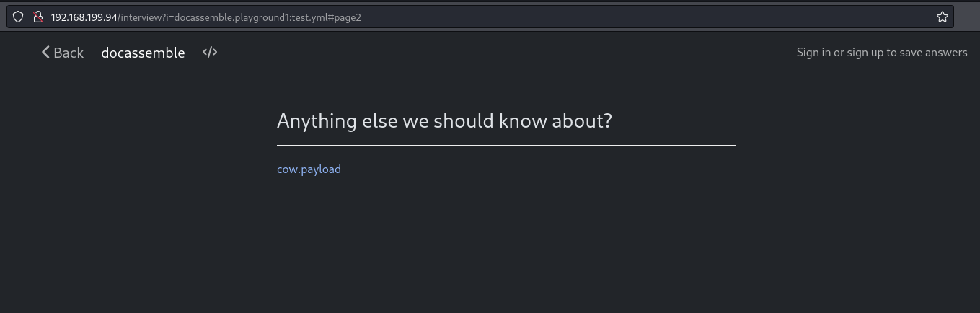The width and height of the screenshot is (980, 313).
Task: Open the cow.payload link
Action: tap(309, 169)
